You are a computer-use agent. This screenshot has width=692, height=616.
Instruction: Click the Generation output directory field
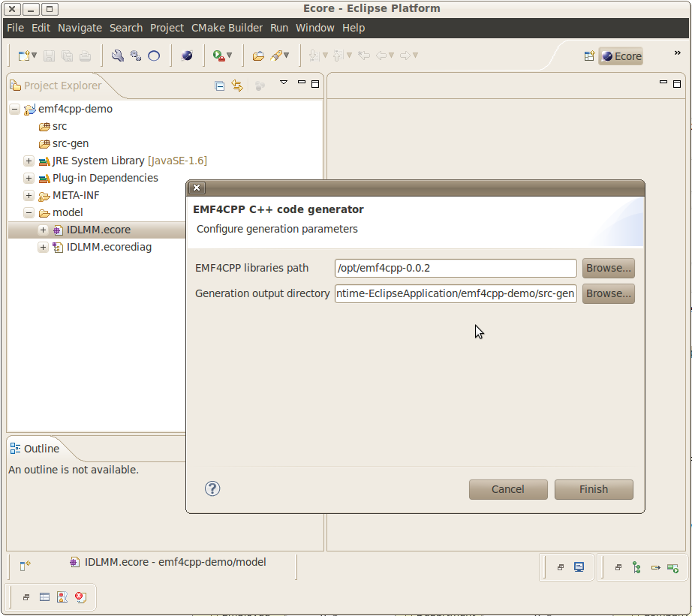point(456,294)
